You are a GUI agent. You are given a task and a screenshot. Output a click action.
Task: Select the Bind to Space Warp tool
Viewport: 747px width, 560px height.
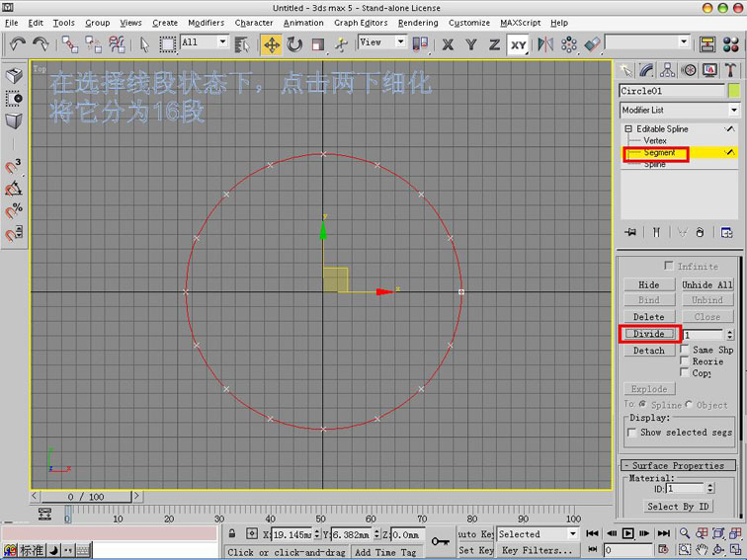(117, 45)
